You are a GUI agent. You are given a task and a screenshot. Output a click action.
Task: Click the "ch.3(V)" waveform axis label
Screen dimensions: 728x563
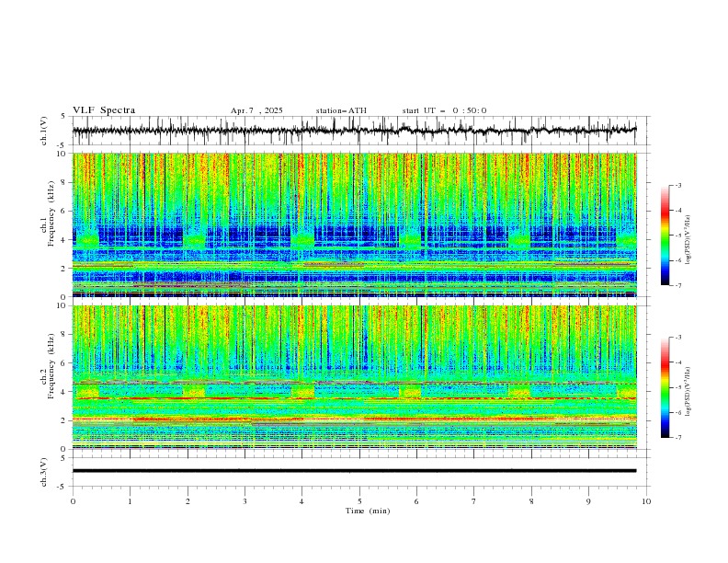pos(44,472)
